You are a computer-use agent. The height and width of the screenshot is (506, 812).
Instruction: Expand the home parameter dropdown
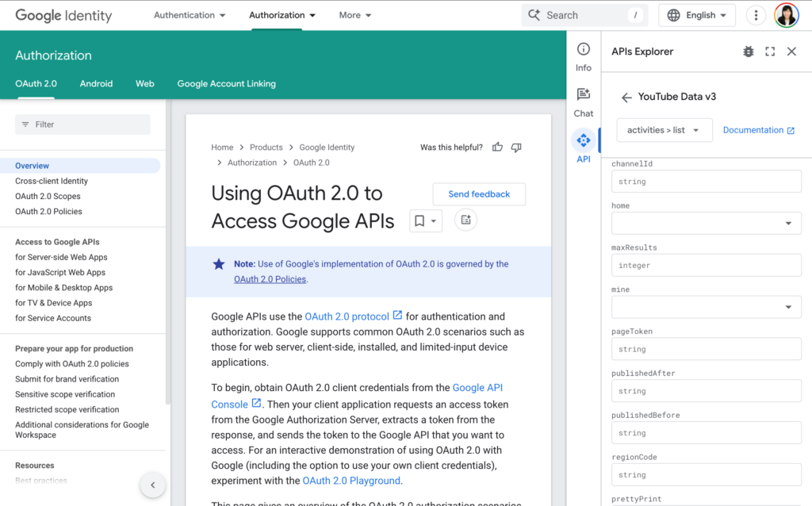click(x=707, y=223)
